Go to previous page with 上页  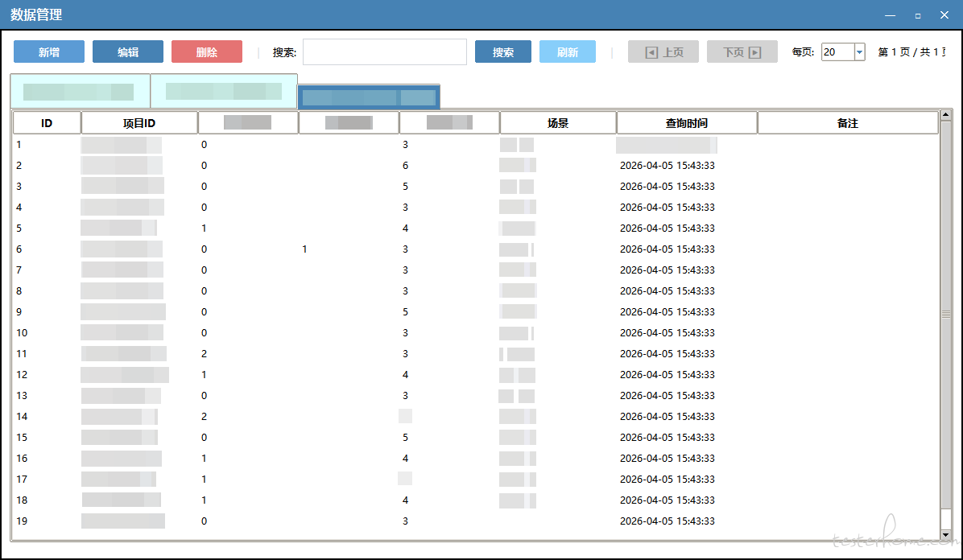tap(663, 52)
